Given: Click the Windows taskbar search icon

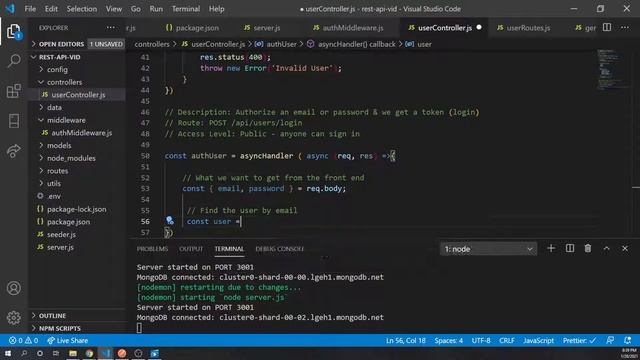Looking at the screenshot, I should click(x=24, y=353).
